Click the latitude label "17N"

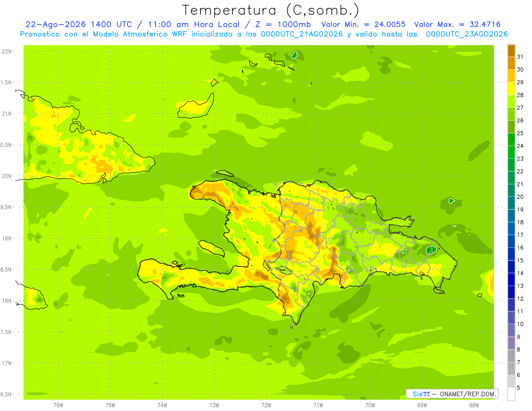coord(7,363)
